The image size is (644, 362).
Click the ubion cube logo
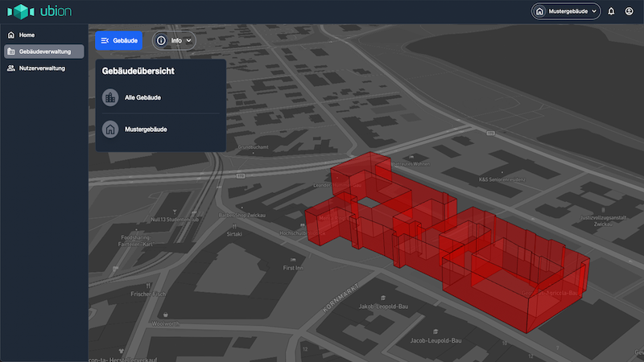22,11
